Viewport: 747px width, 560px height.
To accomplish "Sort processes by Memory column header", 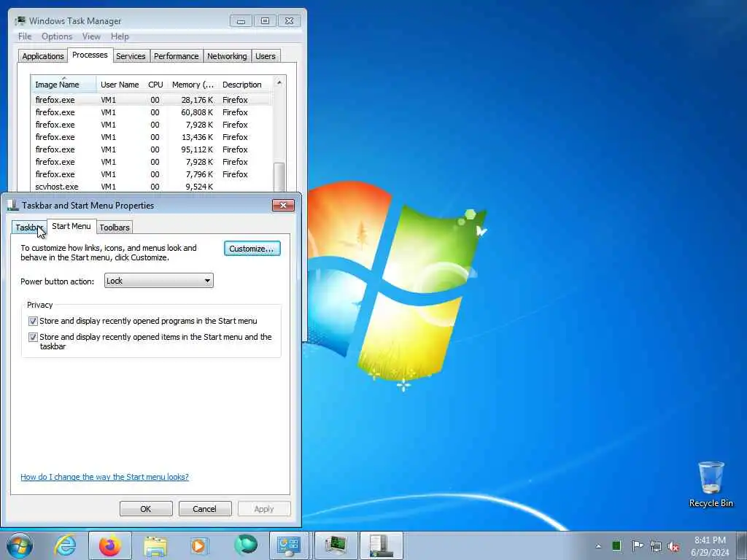I will pyautogui.click(x=193, y=85).
